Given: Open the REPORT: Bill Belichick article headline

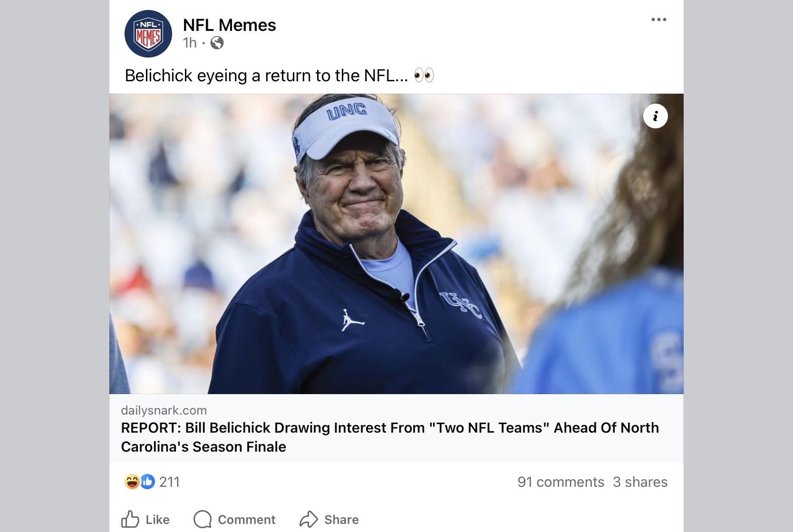Looking at the screenshot, I should pyautogui.click(x=389, y=437).
